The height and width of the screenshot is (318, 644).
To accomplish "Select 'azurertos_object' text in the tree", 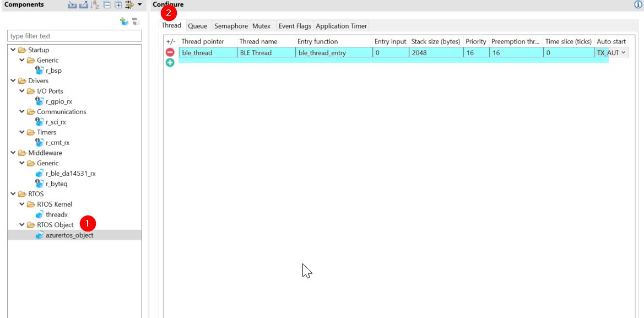I will pyautogui.click(x=69, y=235).
